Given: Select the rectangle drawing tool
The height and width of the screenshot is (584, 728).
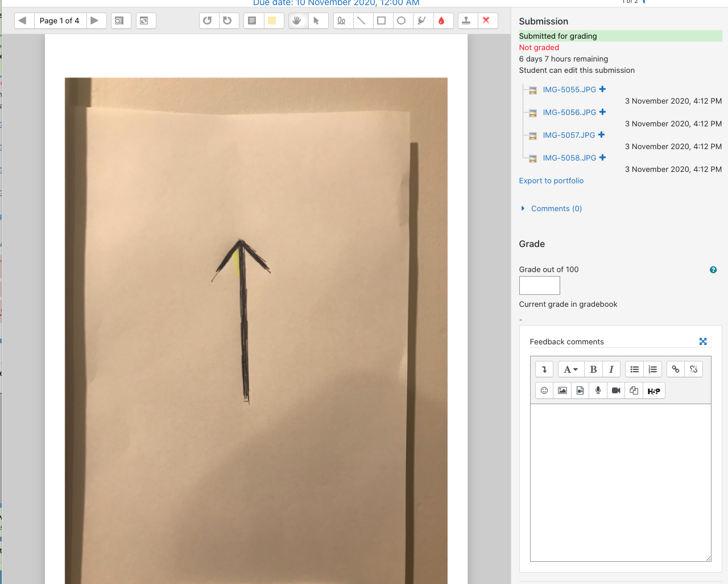Looking at the screenshot, I should click(x=382, y=20).
